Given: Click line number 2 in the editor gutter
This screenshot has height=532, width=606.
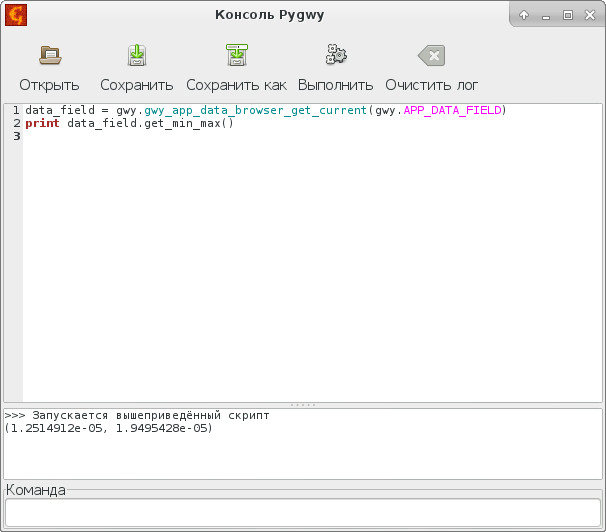Looking at the screenshot, I should (17, 123).
